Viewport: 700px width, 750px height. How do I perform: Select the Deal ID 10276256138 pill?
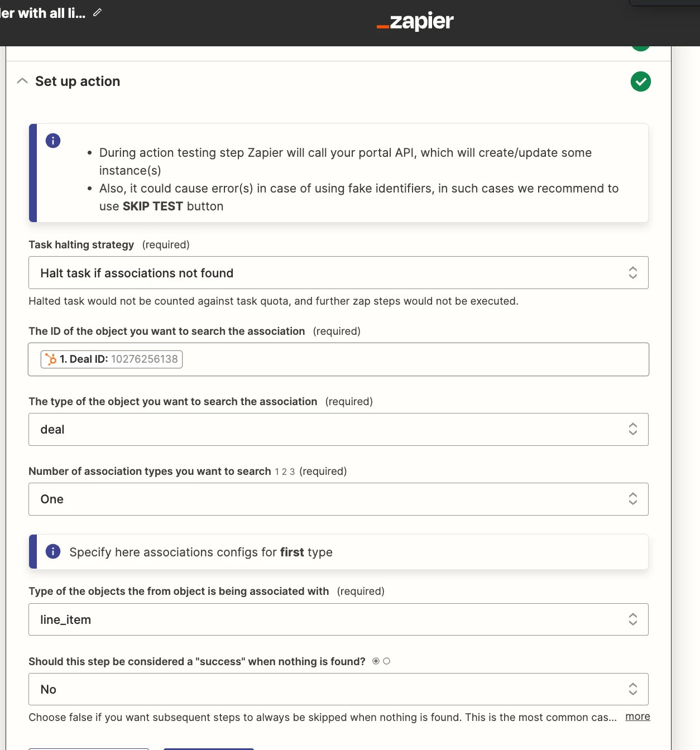112,359
